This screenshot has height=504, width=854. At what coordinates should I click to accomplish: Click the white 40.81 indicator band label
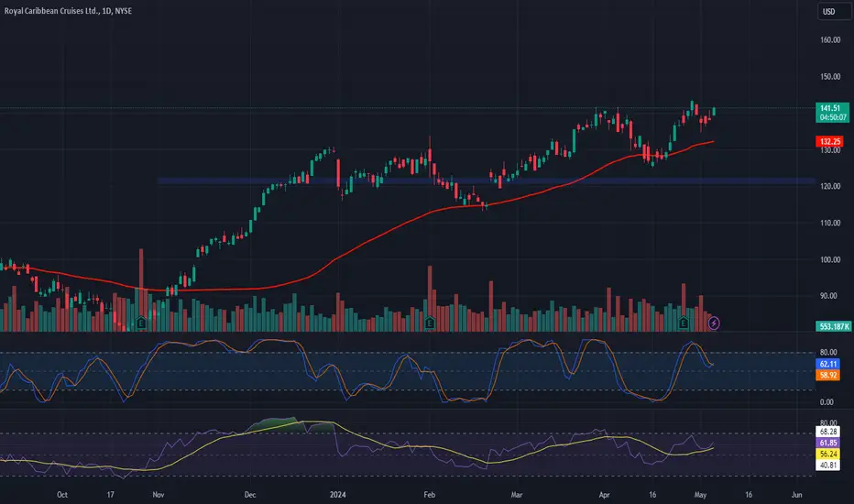pyautogui.click(x=827, y=466)
